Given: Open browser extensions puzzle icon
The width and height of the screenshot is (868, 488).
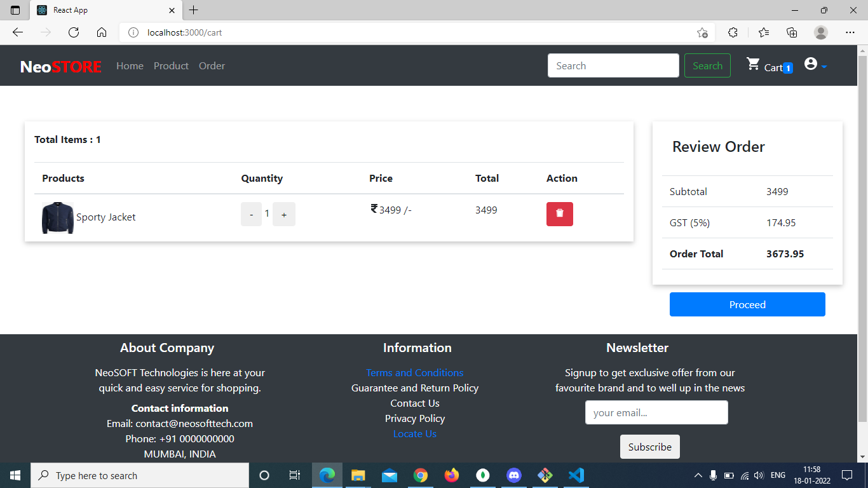Looking at the screenshot, I should click(733, 32).
